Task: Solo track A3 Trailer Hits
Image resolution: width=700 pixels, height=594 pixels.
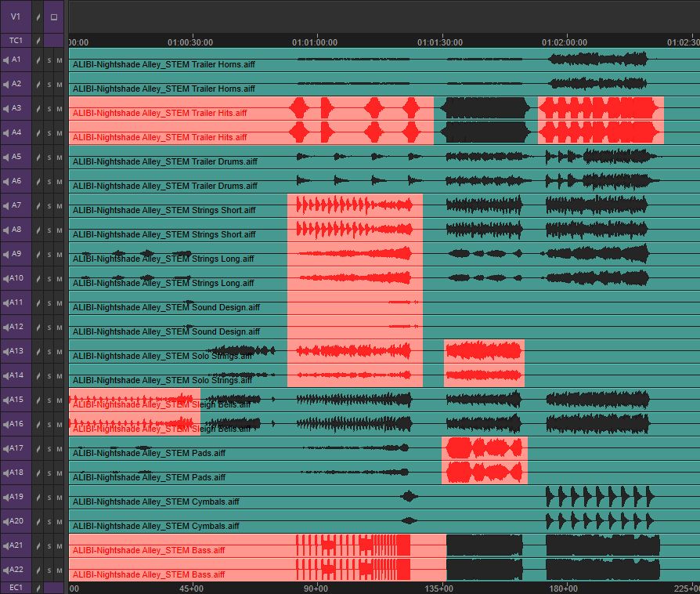Action: [49, 109]
